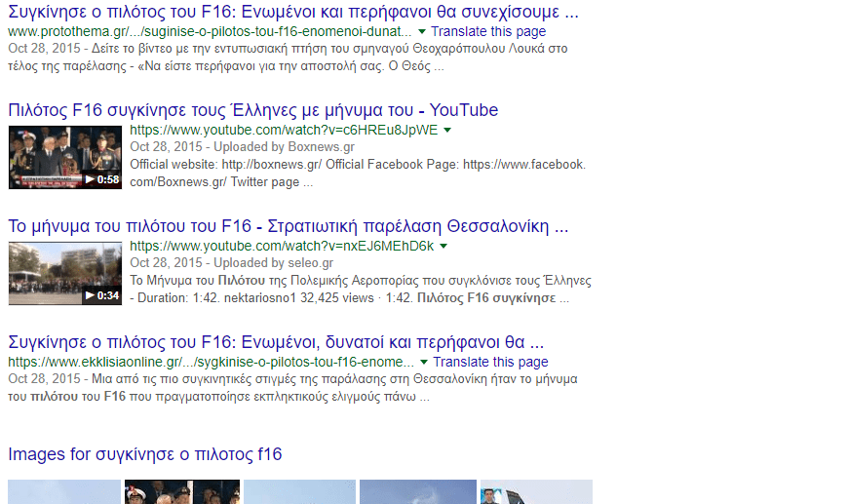The image size is (848, 504).
Task: Click the 'Uploaded by seleo.gr' text
Action: 273,263
